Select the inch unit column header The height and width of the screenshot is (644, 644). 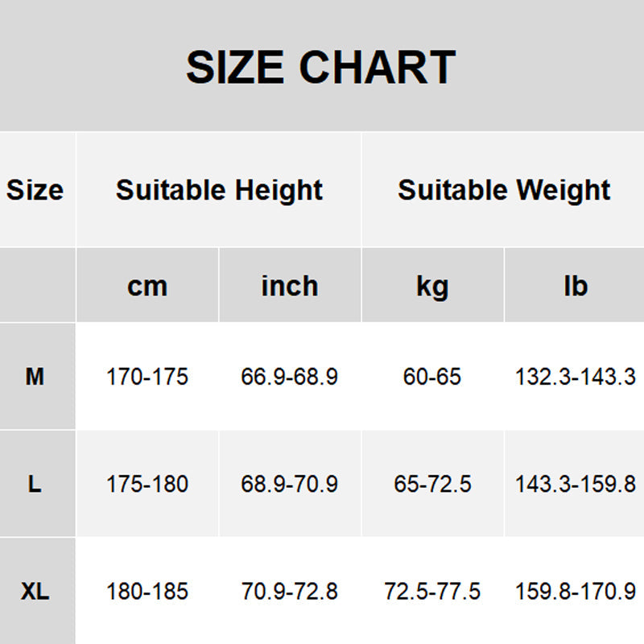coord(290,286)
